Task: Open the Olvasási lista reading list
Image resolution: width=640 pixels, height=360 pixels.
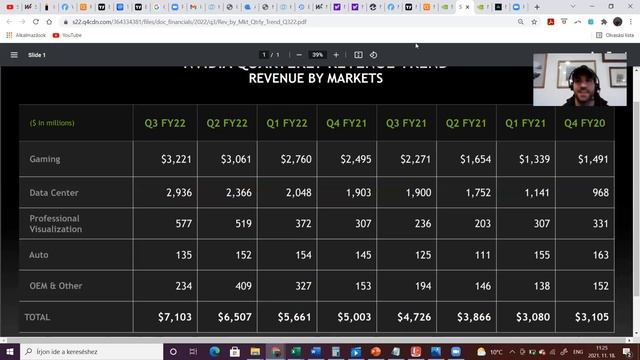Action: click(615, 35)
